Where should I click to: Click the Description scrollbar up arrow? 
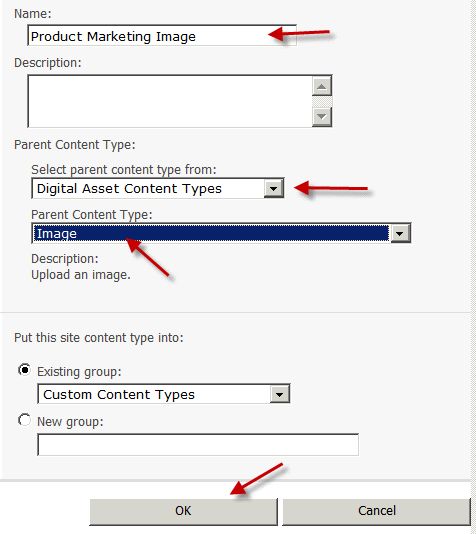point(322,86)
